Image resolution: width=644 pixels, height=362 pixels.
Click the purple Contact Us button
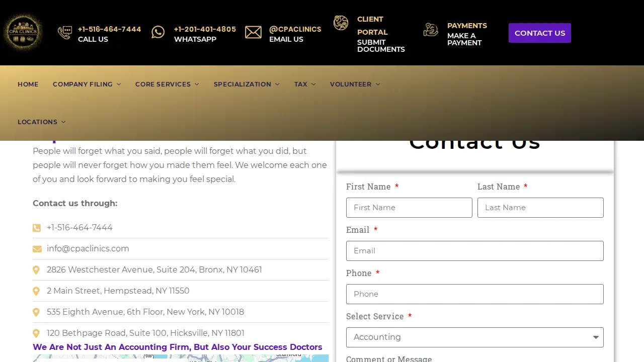click(540, 33)
